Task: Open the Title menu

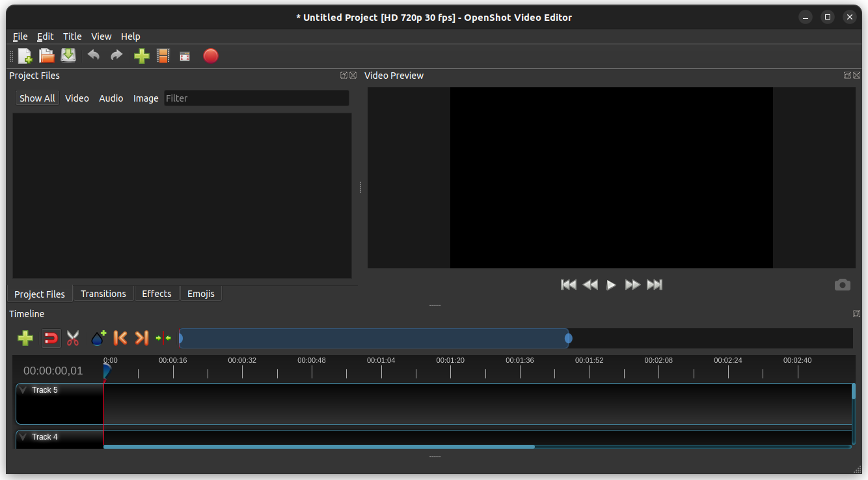Action: point(72,36)
